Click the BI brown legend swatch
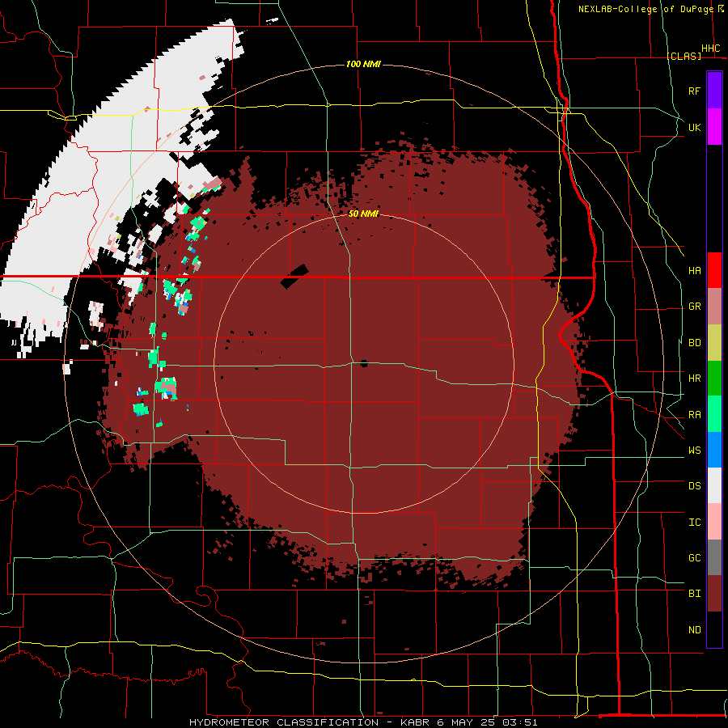Screen dimensions: 728x728 coord(714,594)
